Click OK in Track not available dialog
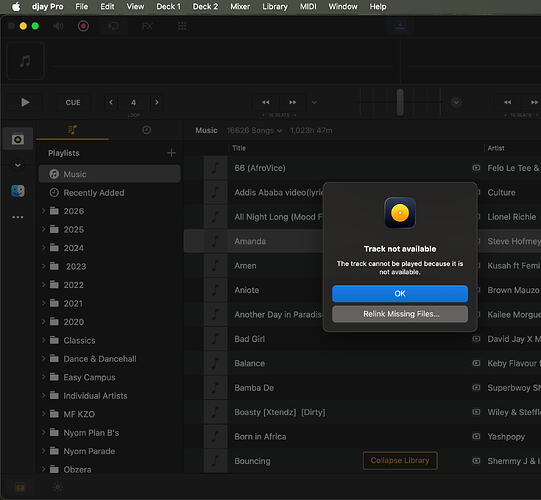The width and height of the screenshot is (541, 500). point(400,294)
